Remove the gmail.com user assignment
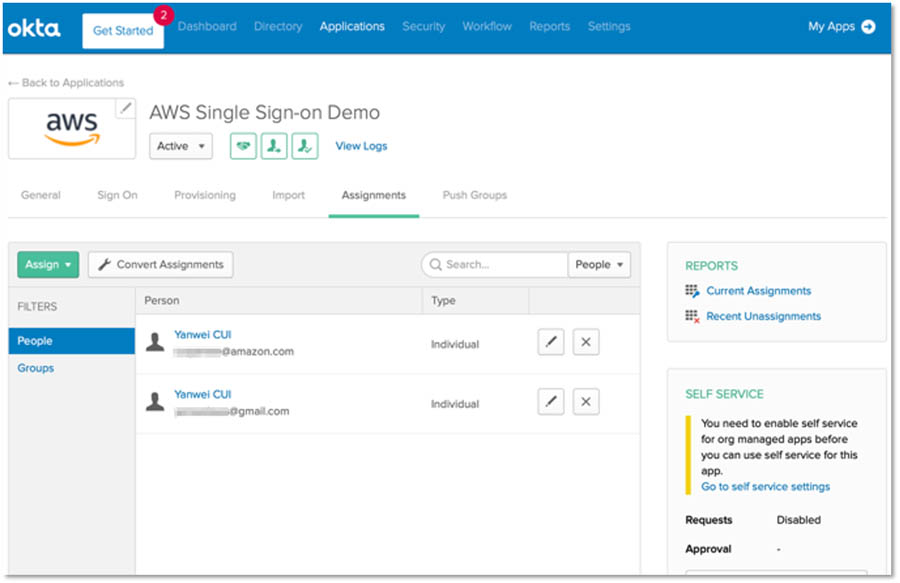The width and height of the screenshot is (900, 583). (x=586, y=402)
